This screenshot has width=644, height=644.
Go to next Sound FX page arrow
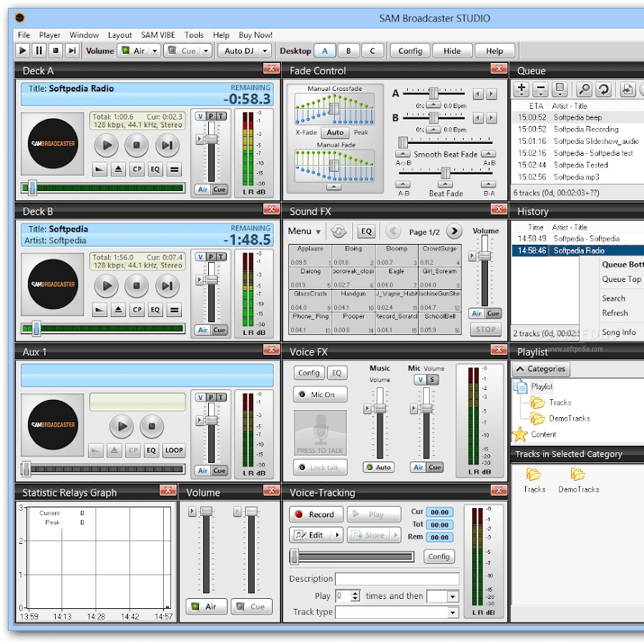pos(454,231)
